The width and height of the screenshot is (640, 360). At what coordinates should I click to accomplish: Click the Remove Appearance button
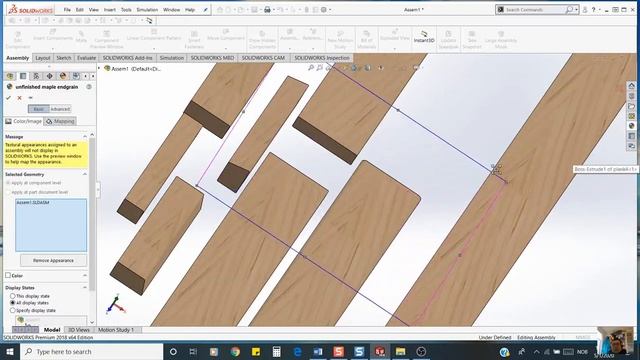pyautogui.click(x=53, y=260)
